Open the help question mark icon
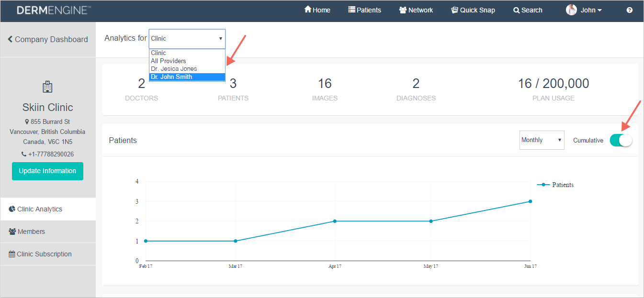Viewport: 644px width, 298px height. [x=630, y=10]
